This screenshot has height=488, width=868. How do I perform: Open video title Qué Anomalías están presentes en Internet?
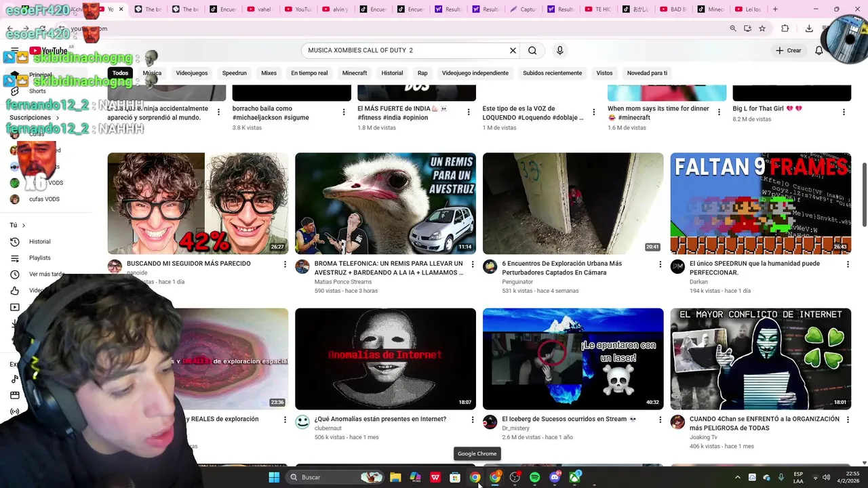380,419
